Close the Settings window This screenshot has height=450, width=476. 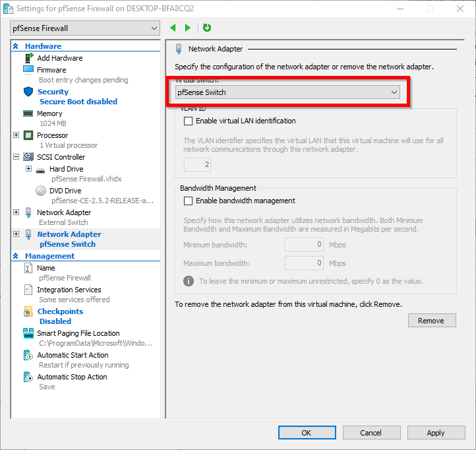pyautogui.click(x=460, y=9)
